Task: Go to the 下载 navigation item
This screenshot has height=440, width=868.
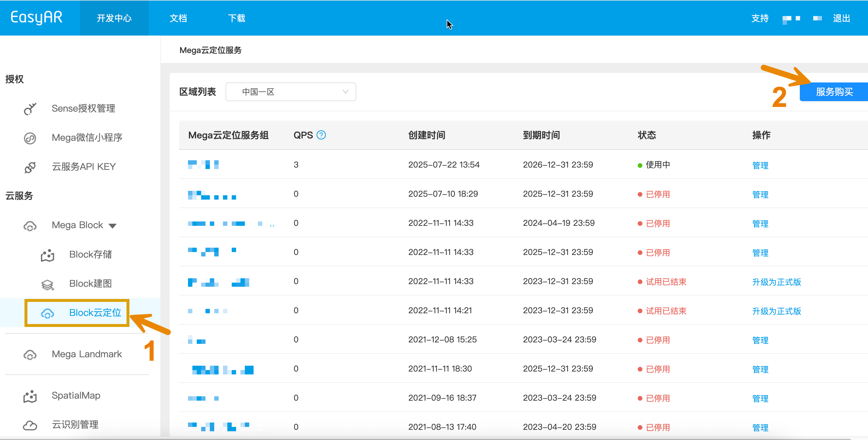Action: (237, 18)
